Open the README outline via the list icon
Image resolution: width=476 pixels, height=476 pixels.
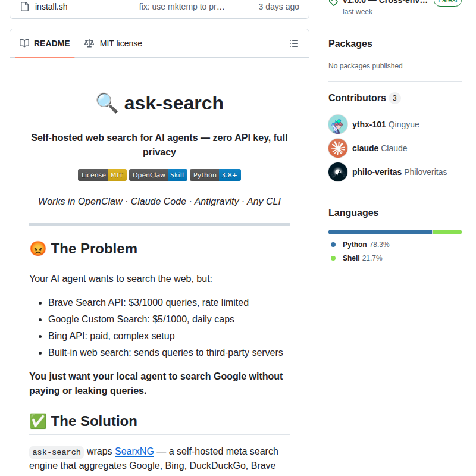click(x=293, y=43)
